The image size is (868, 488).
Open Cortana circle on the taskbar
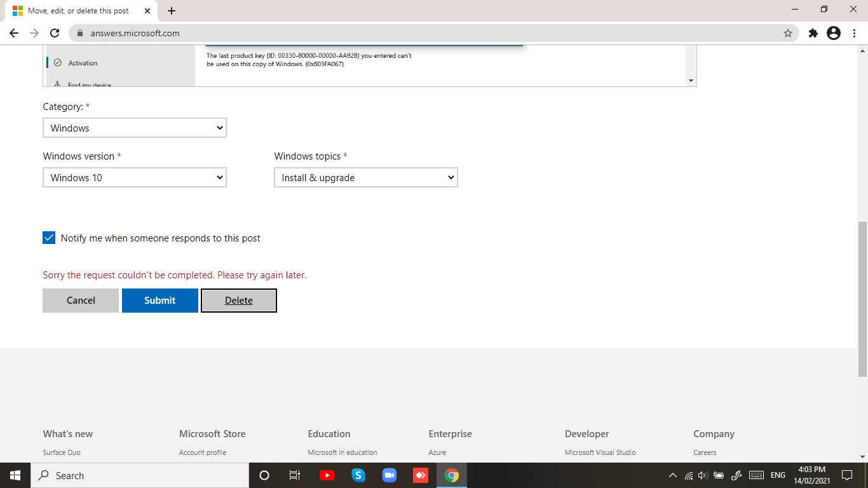(264, 475)
